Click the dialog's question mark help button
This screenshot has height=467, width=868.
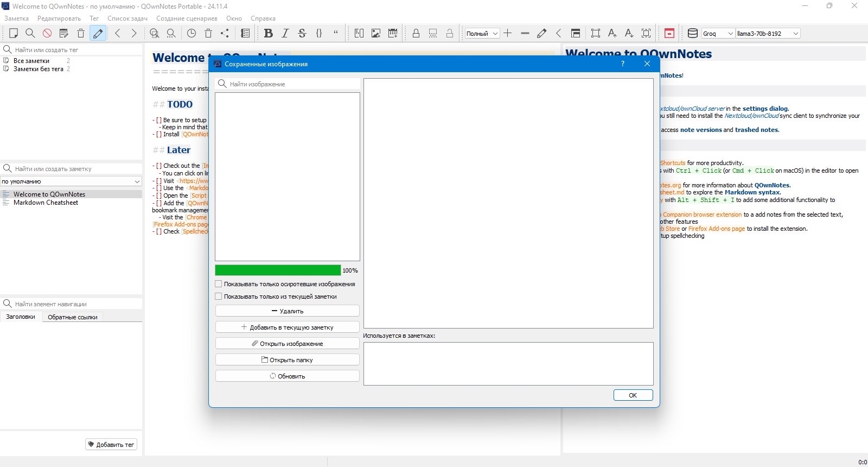coord(623,64)
